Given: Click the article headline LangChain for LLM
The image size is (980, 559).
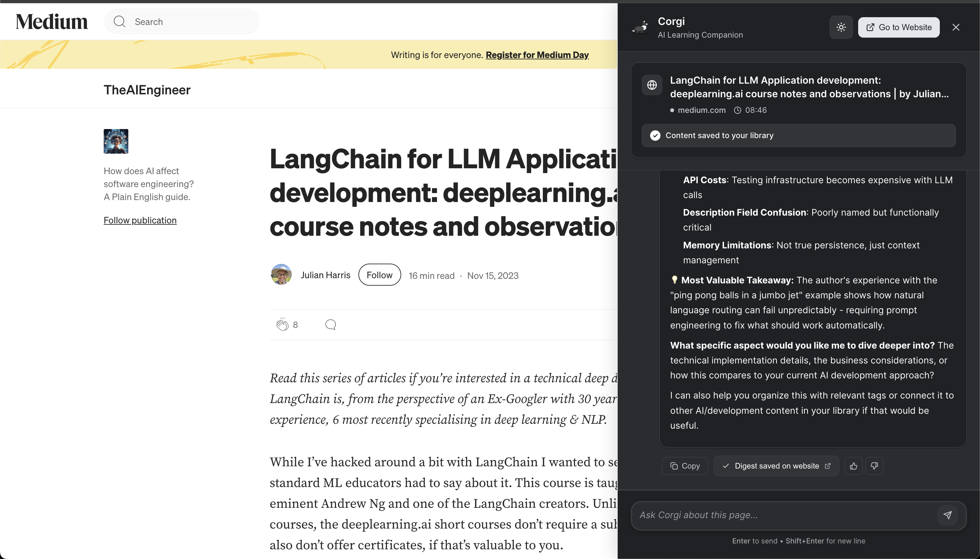Looking at the screenshot, I should (444, 192).
